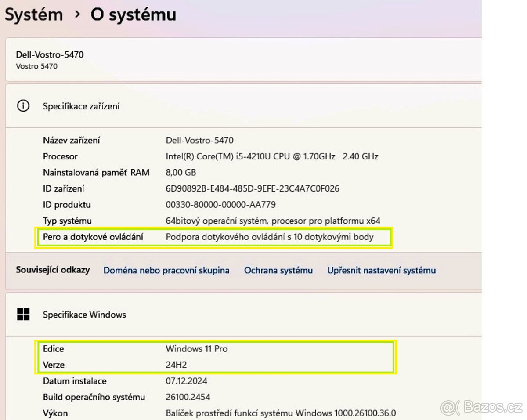This screenshot has height=420, width=527.
Task: Click the Windows logo icon
Action: 23,315
